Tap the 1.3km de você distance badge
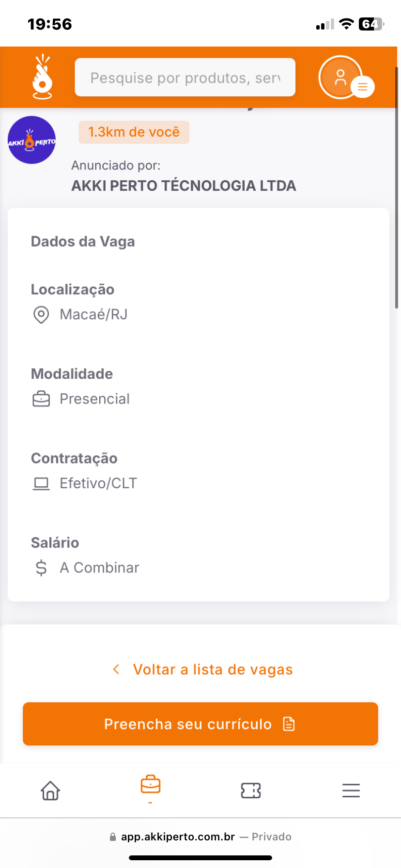The height and width of the screenshot is (868, 401). point(134,132)
